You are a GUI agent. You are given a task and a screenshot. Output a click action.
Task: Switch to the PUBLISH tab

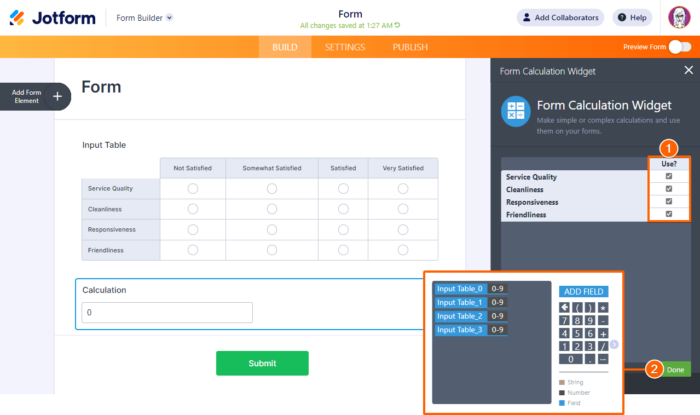tap(410, 47)
